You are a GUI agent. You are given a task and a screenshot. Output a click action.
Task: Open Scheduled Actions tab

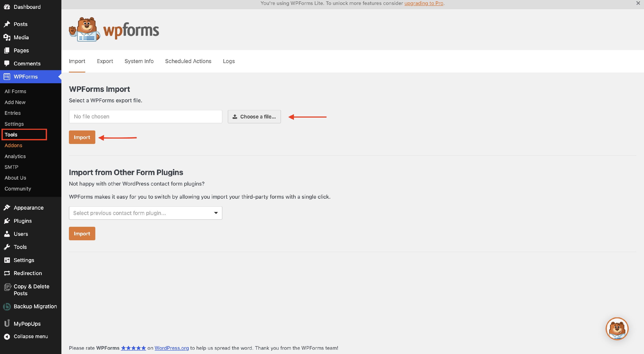click(x=188, y=61)
